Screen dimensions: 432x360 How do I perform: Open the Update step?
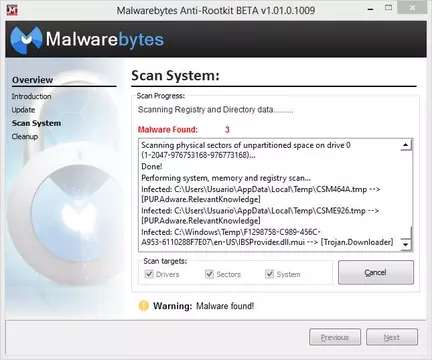pyautogui.click(x=23, y=110)
